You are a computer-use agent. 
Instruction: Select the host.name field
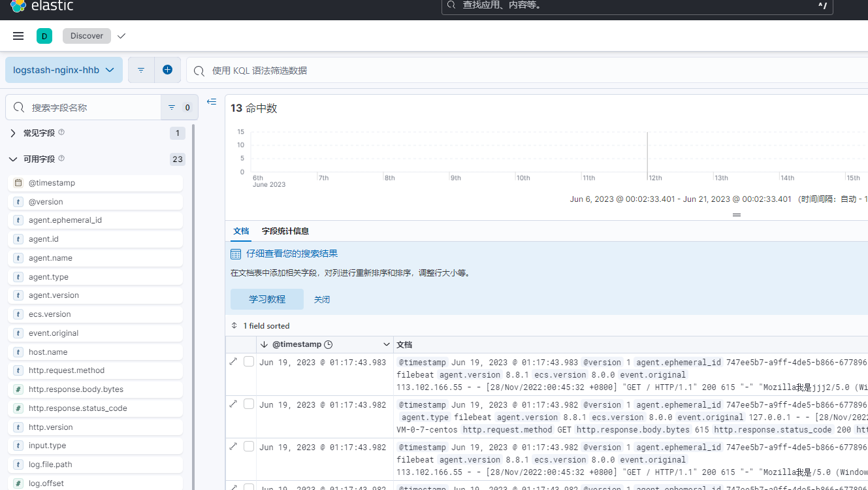95,352
